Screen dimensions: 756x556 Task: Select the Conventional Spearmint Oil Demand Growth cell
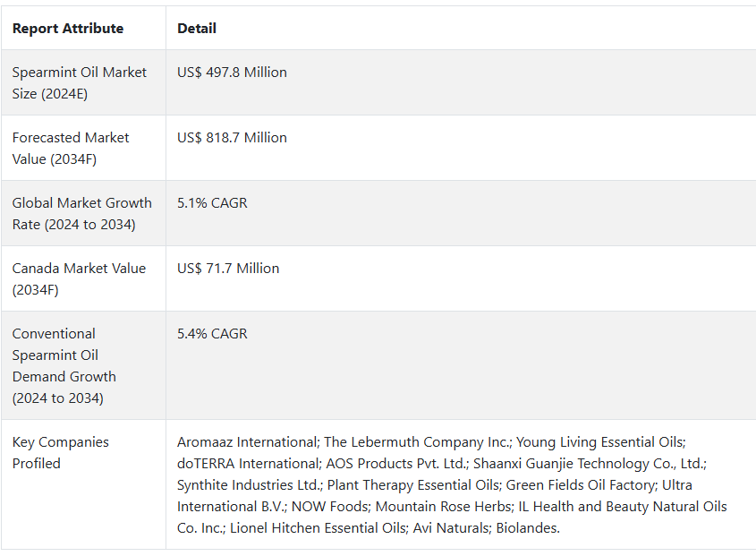84,365
